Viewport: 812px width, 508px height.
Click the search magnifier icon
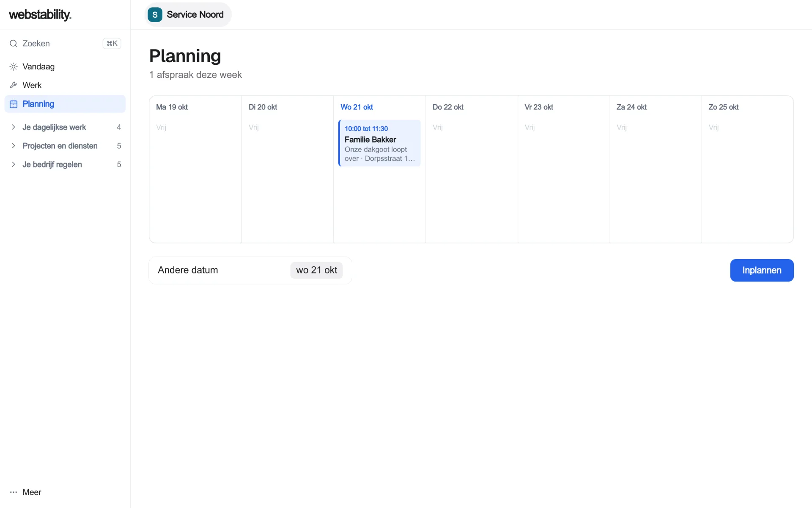[x=14, y=44]
